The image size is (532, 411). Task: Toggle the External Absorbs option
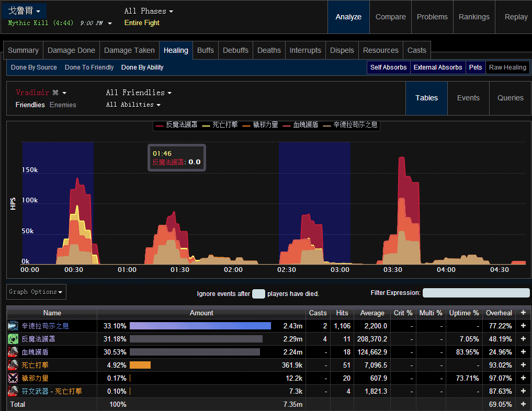438,67
